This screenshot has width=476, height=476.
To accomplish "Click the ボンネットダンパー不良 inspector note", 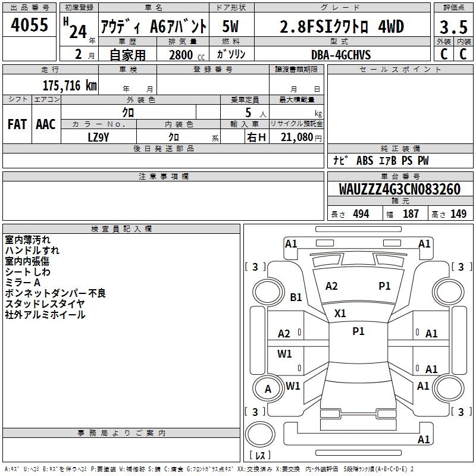I will [x=55, y=293].
